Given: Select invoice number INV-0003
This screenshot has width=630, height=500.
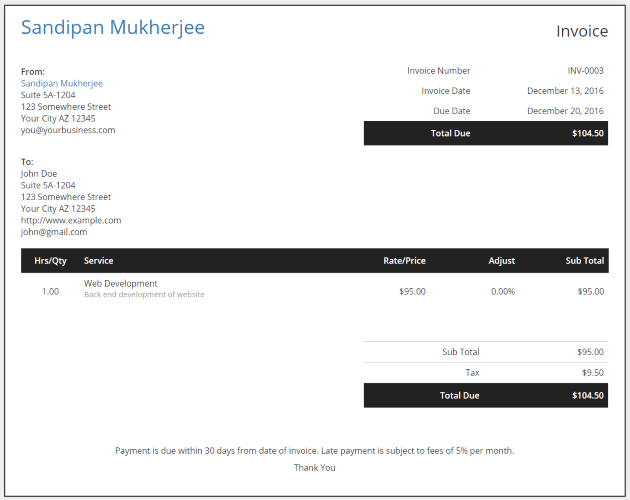Looking at the screenshot, I should pos(585,71).
